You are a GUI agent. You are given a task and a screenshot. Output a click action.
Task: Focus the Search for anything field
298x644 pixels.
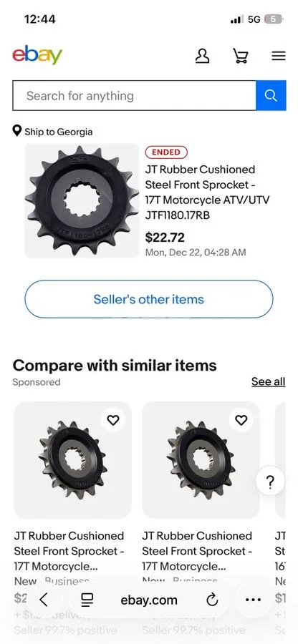[x=134, y=95]
